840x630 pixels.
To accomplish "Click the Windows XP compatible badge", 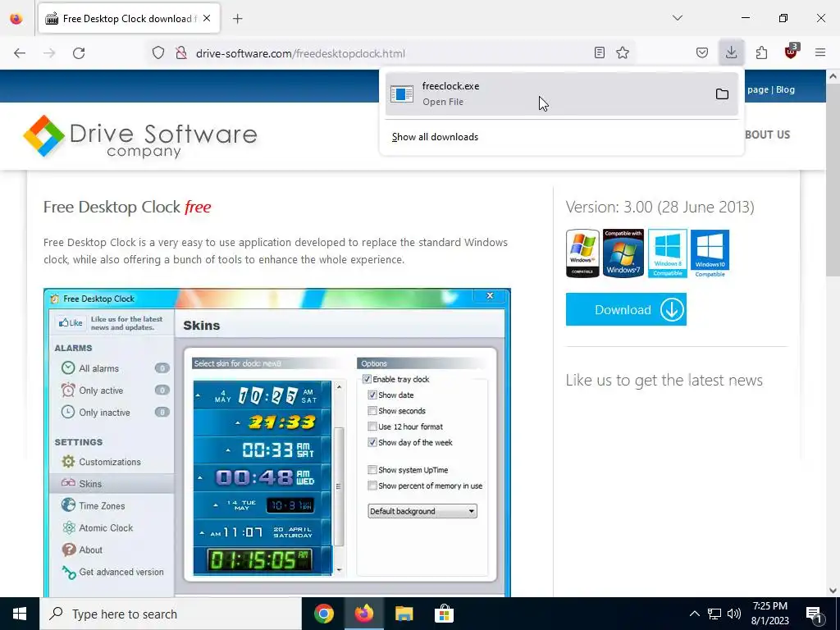I will pos(582,253).
